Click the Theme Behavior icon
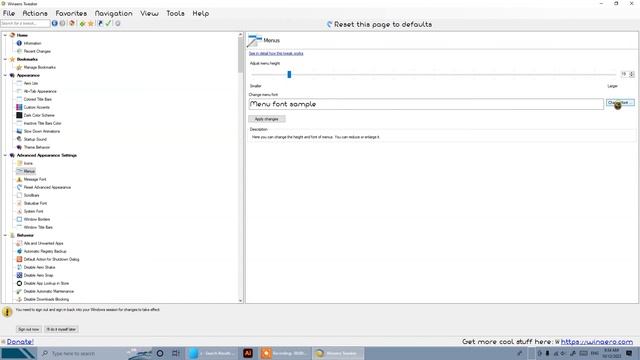 [x=19, y=147]
